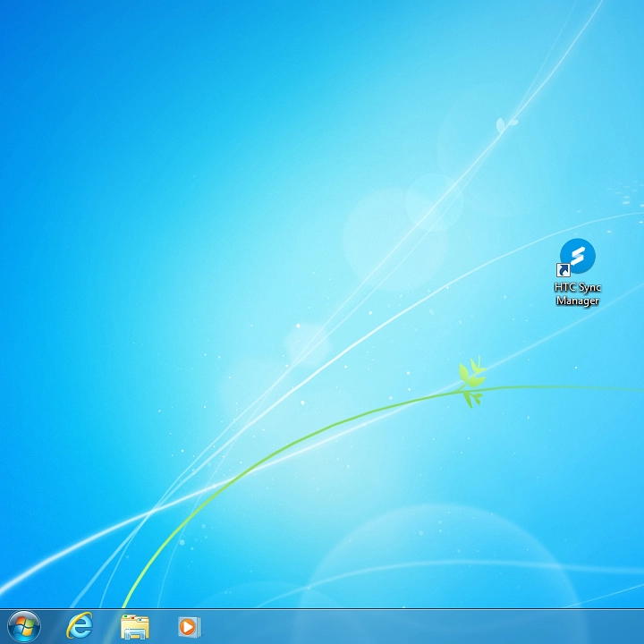The image size is (644, 644).
Task: Click the taskbar space right of Media Player
Action: pyautogui.click(x=268, y=626)
